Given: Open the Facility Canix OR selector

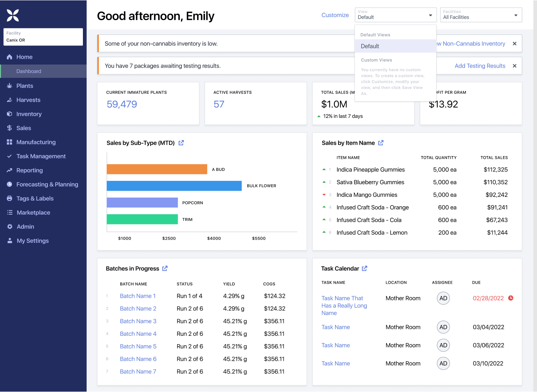Looking at the screenshot, I should [x=43, y=37].
